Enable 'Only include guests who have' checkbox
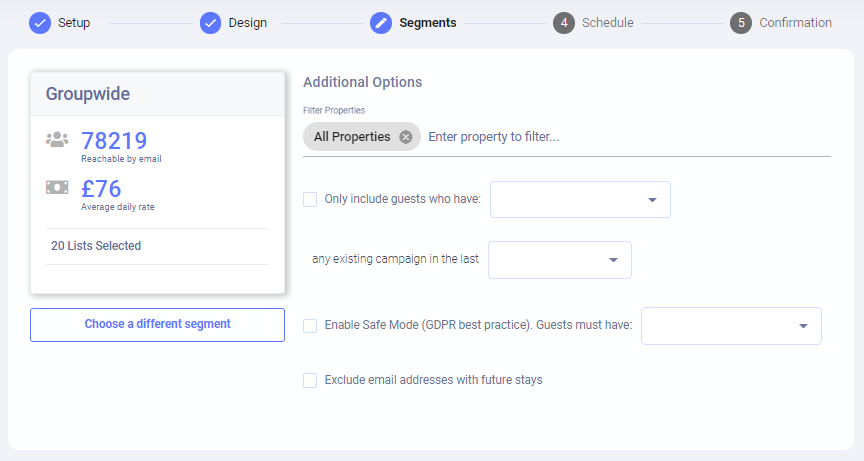 click(x=310, y=199)
